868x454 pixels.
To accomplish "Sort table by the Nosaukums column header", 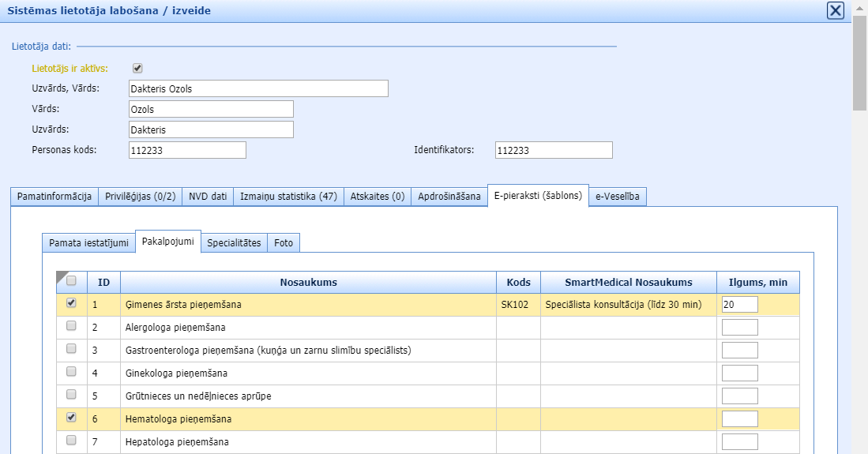I will [x=308, y=282].
